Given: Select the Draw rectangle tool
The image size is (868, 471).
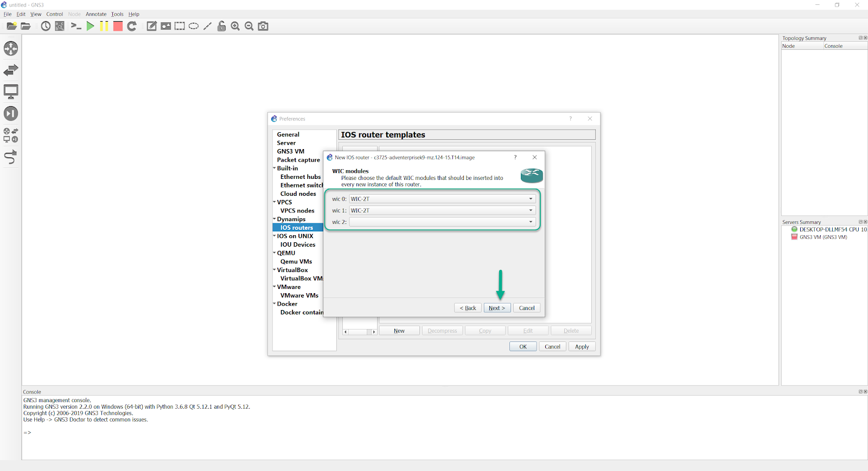Looking at the screenshot, I should tap(180, 26).
